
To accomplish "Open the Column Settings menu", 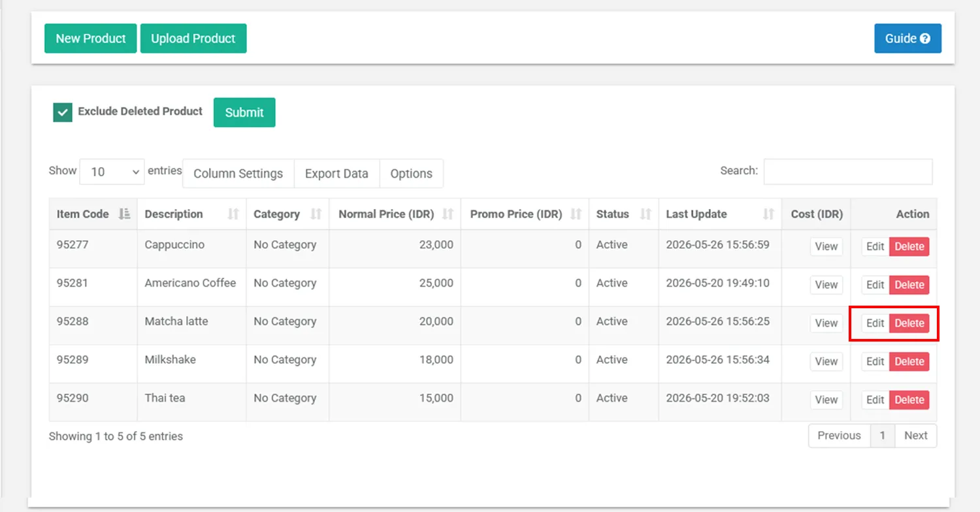I will [238, 174].
